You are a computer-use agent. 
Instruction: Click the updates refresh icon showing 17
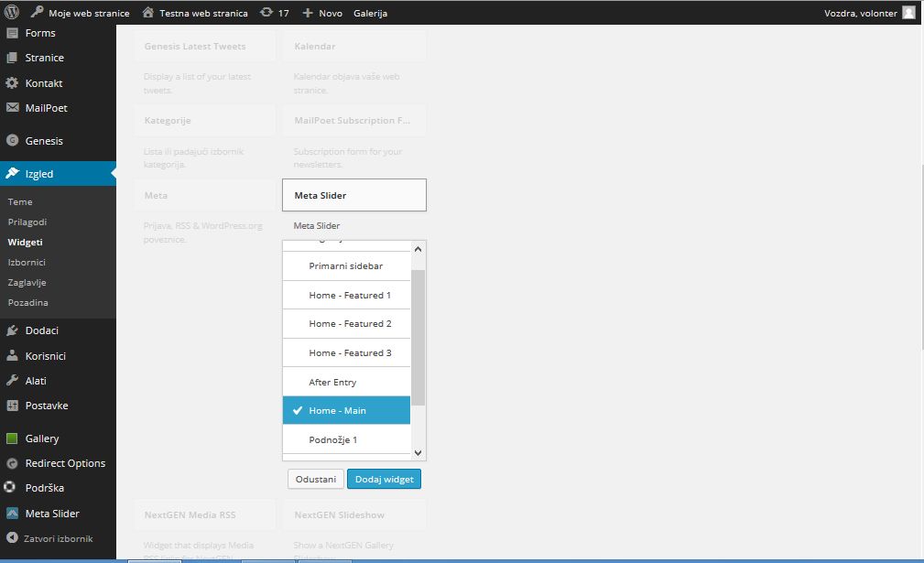(x=266, y=12)
